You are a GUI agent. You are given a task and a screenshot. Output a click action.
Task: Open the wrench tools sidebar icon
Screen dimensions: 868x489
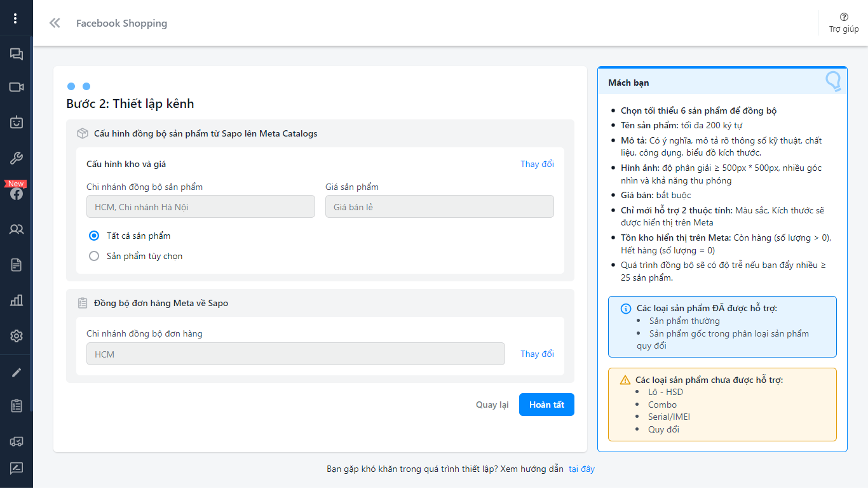tap(17, 158)
